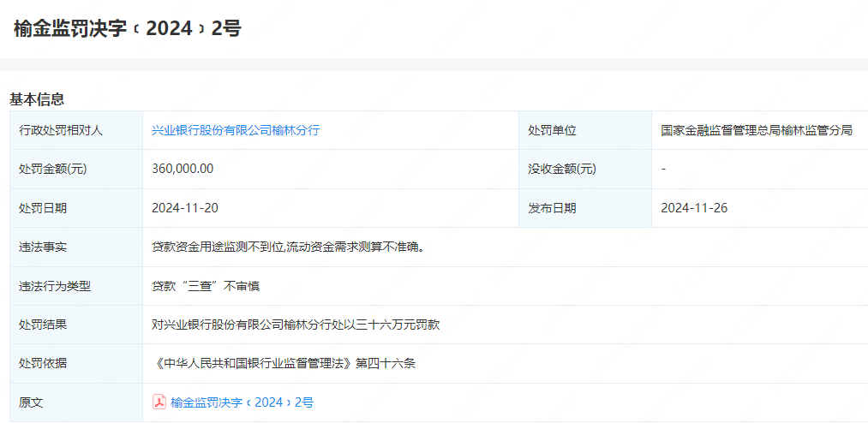Open the 榆金监罚决字 original document link
The width and height of the screenshot is (868, 423).
point(242,402)
